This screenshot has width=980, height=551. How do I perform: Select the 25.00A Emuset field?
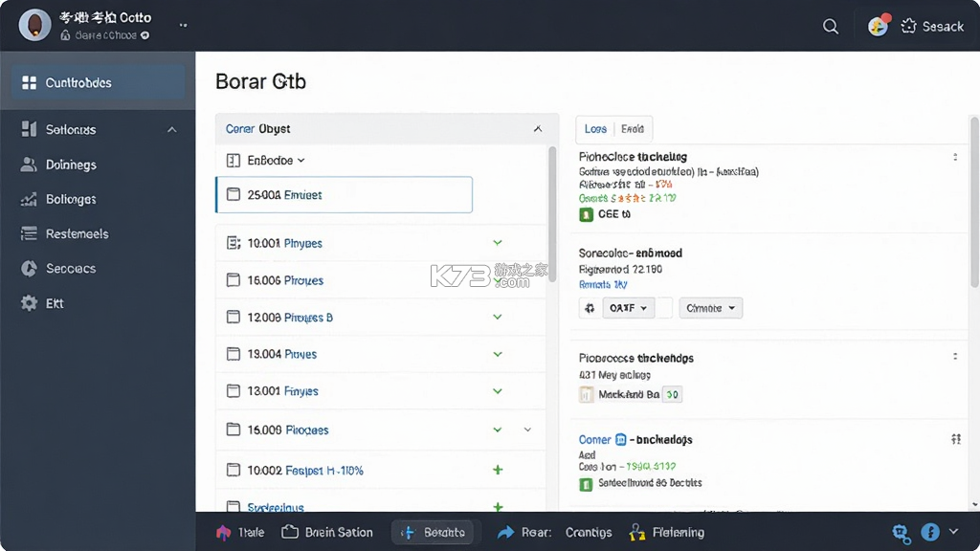(x=345, y=195)
